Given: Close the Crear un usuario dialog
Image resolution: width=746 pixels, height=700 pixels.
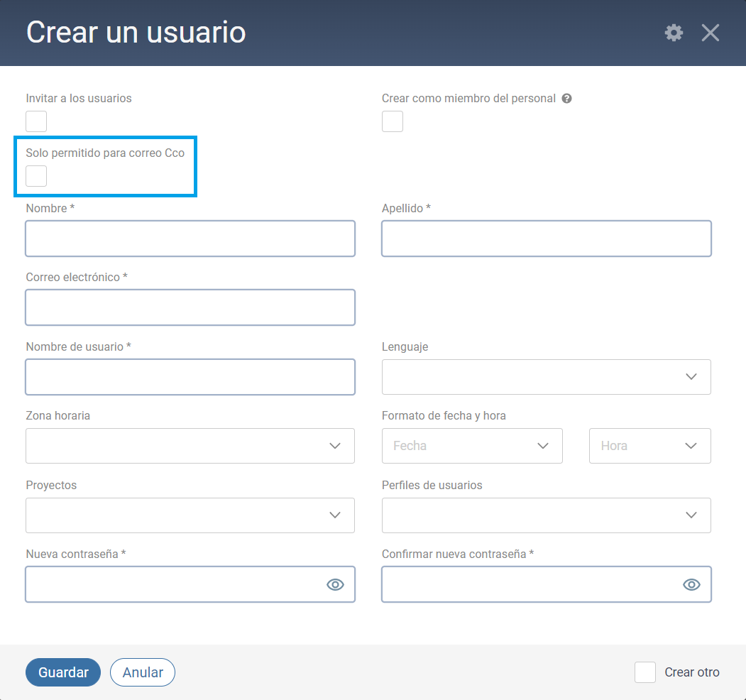Looking at the screenshot, I should pyautogui.click(x=710, y=33).
